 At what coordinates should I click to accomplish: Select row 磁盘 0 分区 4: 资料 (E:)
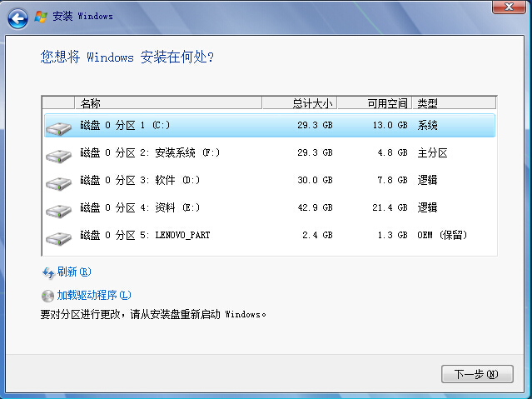(x=270, y=207)
